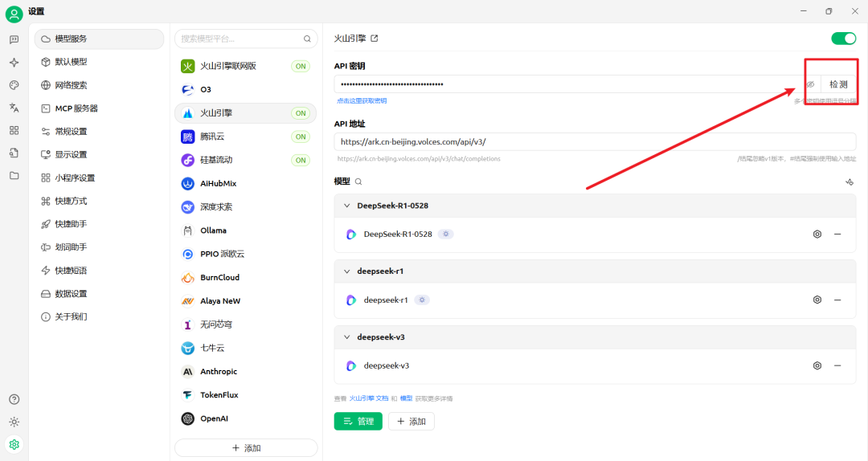Click the search icon next to 模型

[x=358, y=182]
